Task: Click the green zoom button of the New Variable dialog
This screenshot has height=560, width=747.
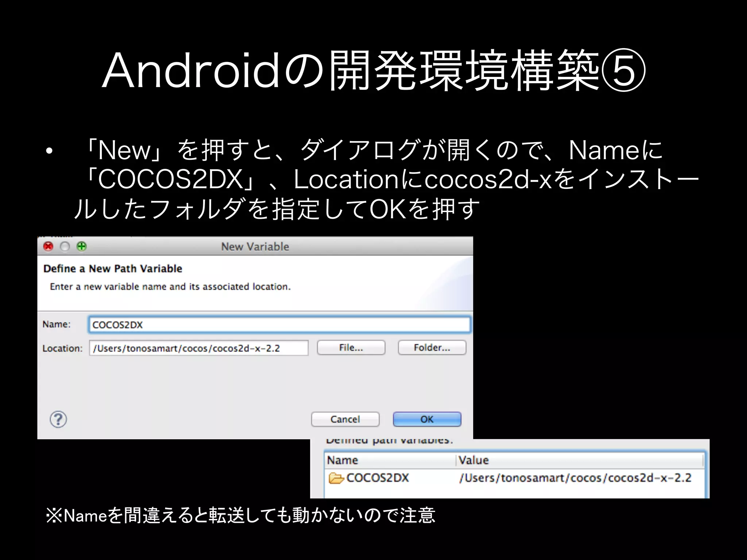Action: pyautogui.click(x=81, y=246)
